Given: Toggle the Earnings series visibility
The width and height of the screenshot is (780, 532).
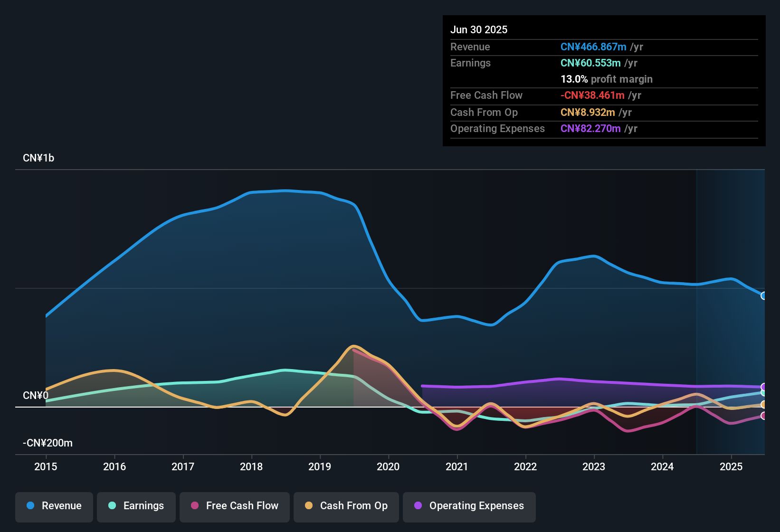Looking at the screenshot, I should tap(136, 506).
